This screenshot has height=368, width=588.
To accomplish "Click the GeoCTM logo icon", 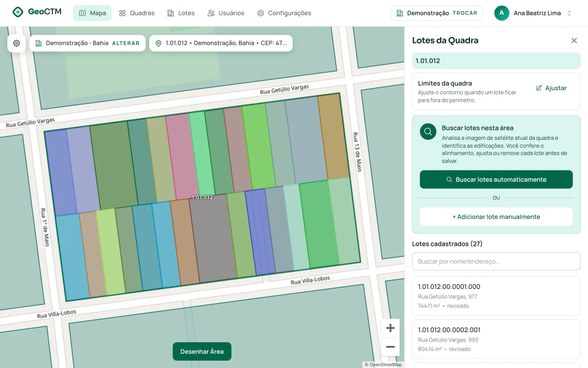I will [18, 12].
